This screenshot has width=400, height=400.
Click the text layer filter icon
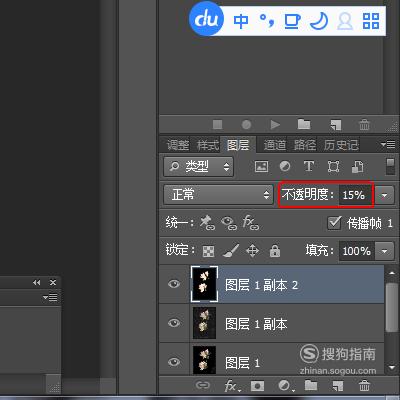pos(309,166)
